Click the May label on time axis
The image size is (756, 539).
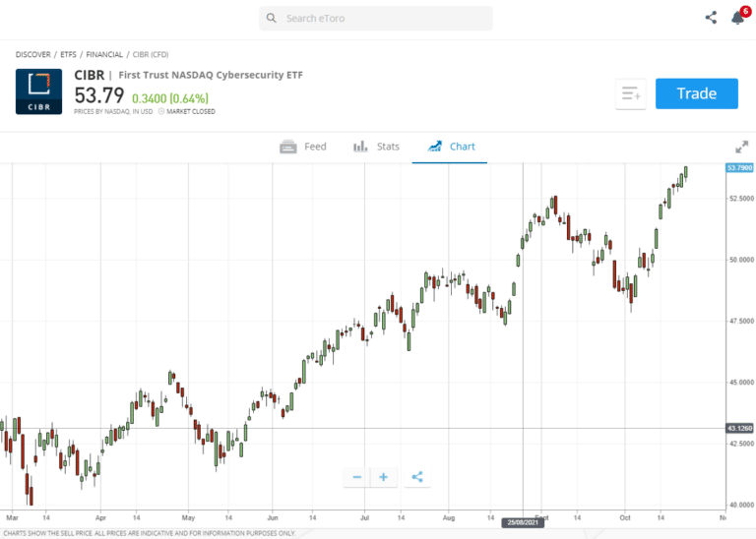(188, 517)
